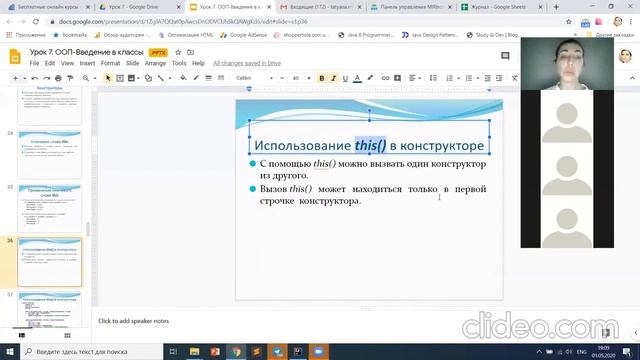Screen dimensions: 640x360
Task: Open File Explorer from the taskbar
Action: click(194, 351)
